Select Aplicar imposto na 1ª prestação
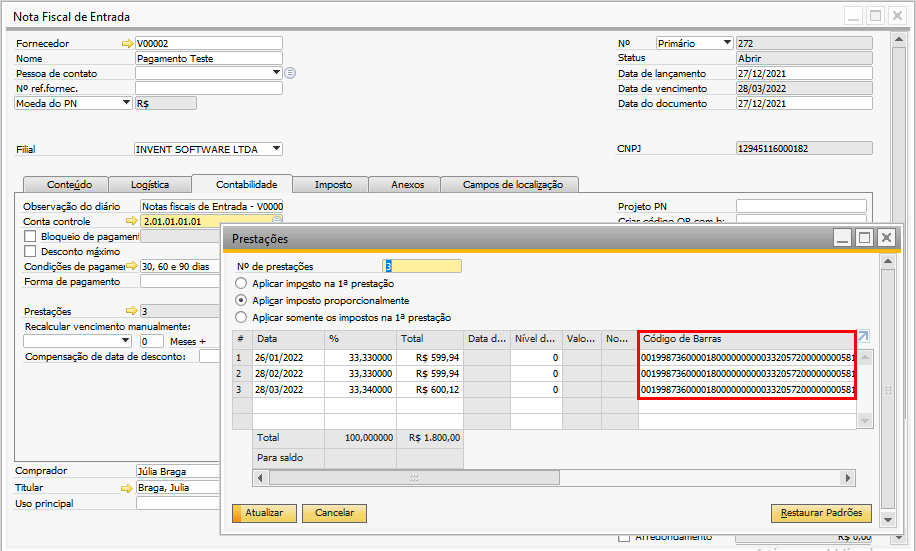Image resolution: width=916 pixels, height=551 pixels. [x=241, y=283]
